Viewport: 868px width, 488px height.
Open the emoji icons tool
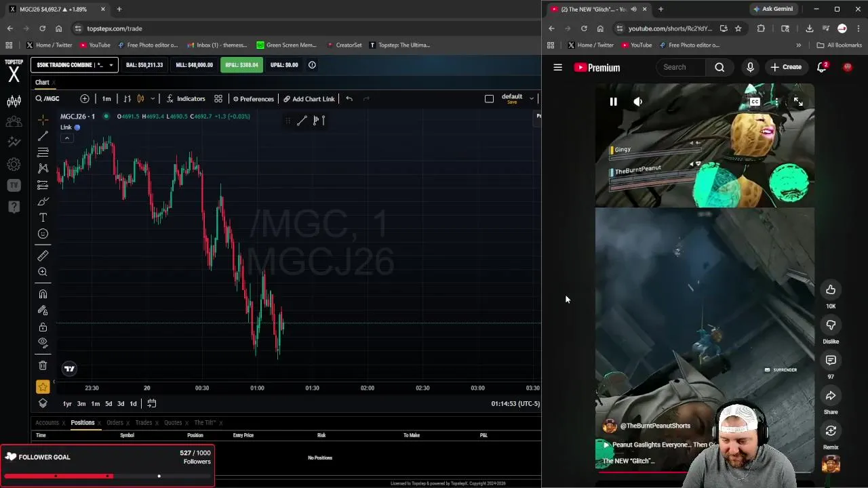point(43,234)
